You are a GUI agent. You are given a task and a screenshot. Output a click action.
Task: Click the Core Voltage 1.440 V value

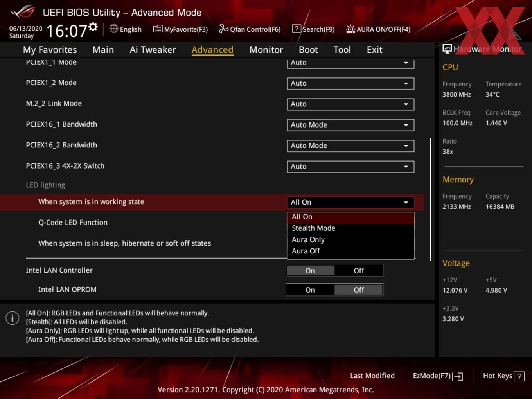click(x=496, y=123)
